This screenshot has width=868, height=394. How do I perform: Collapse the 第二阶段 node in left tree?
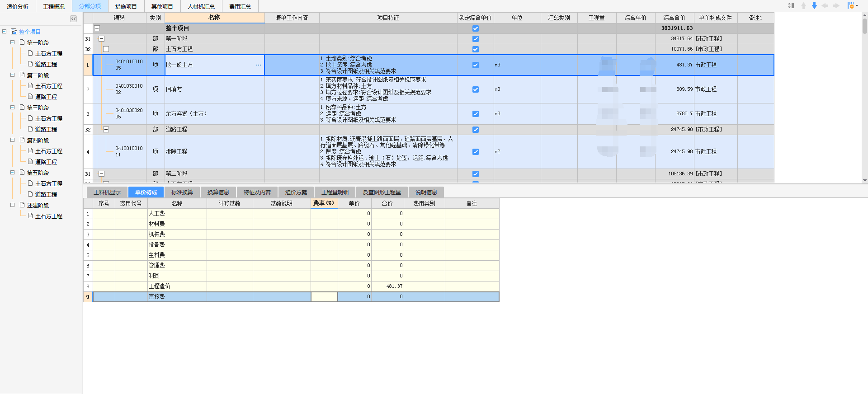[x=13, y=75]
